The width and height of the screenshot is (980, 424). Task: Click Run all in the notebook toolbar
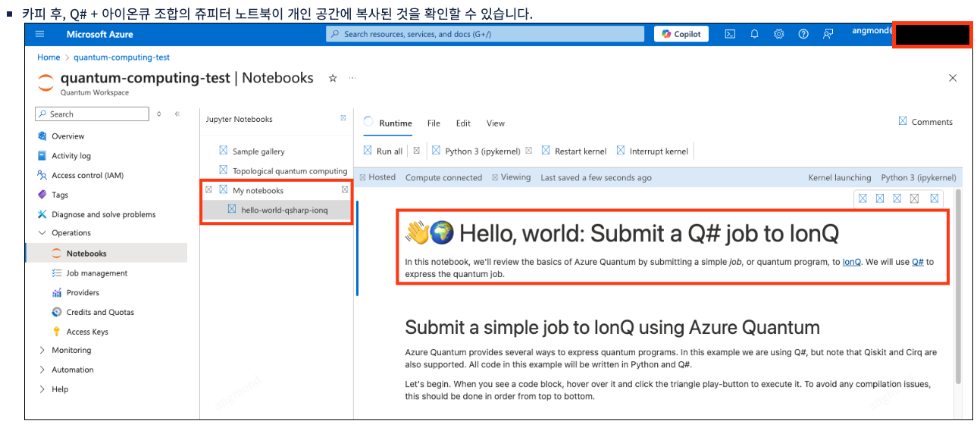(383, 151)
